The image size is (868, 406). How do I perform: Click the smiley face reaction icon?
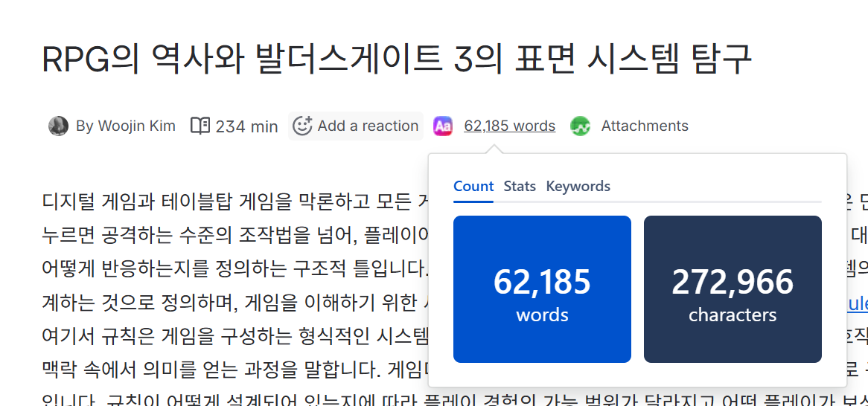pos(301,126)
